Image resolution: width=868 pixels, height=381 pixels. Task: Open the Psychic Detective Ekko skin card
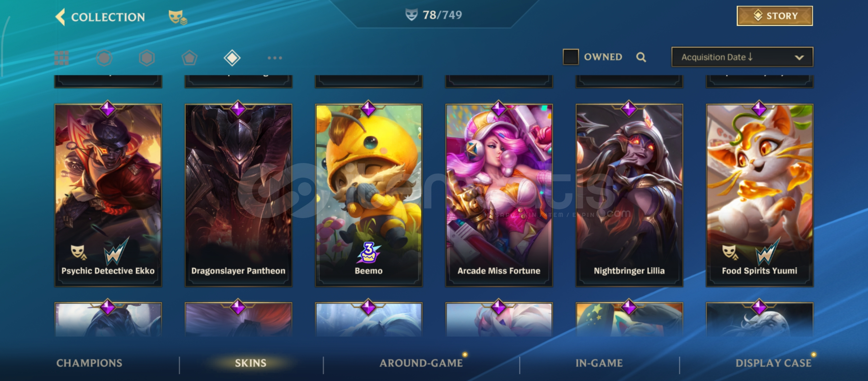(108, 195)
